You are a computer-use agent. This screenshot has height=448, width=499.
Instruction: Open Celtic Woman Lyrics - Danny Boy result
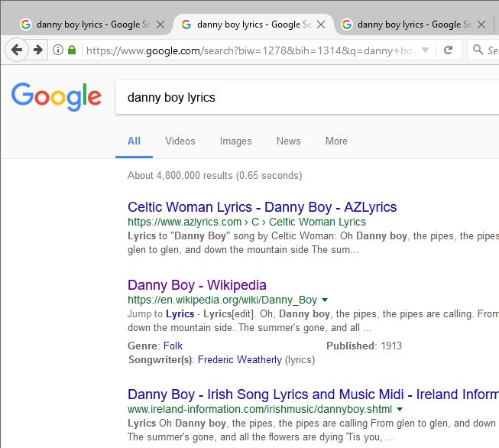[x=262, y=207]
